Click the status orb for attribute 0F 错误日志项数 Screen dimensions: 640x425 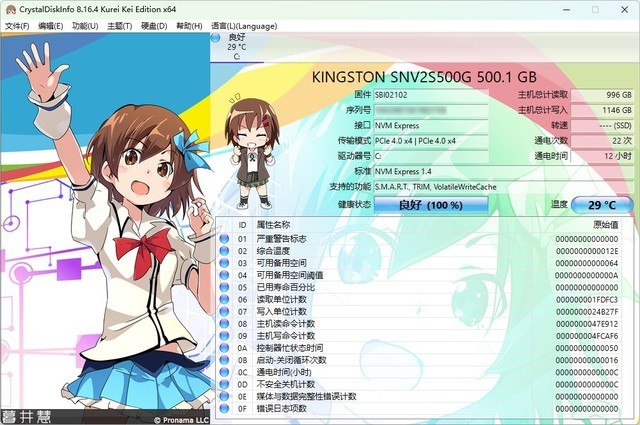[x=224, y=408]
